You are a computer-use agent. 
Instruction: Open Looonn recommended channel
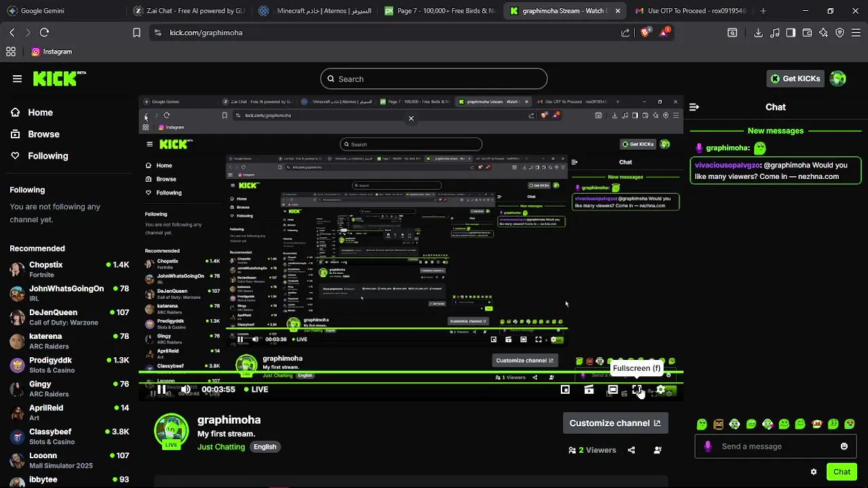(x=68, y=460)
